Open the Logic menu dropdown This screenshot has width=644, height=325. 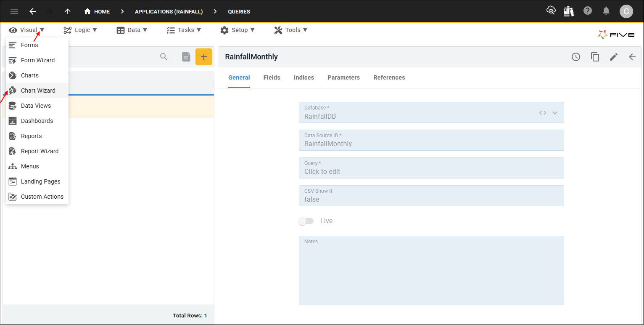tap(80, 30)
